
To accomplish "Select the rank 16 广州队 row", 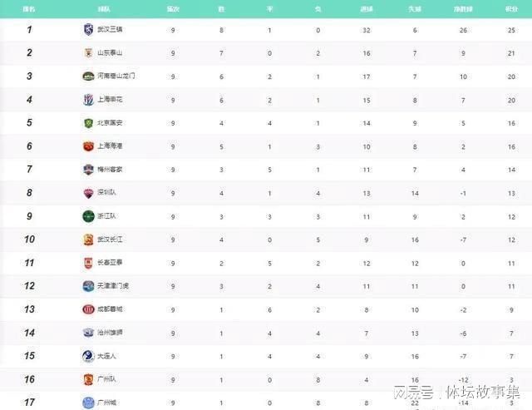I will [x=266, y=379].
